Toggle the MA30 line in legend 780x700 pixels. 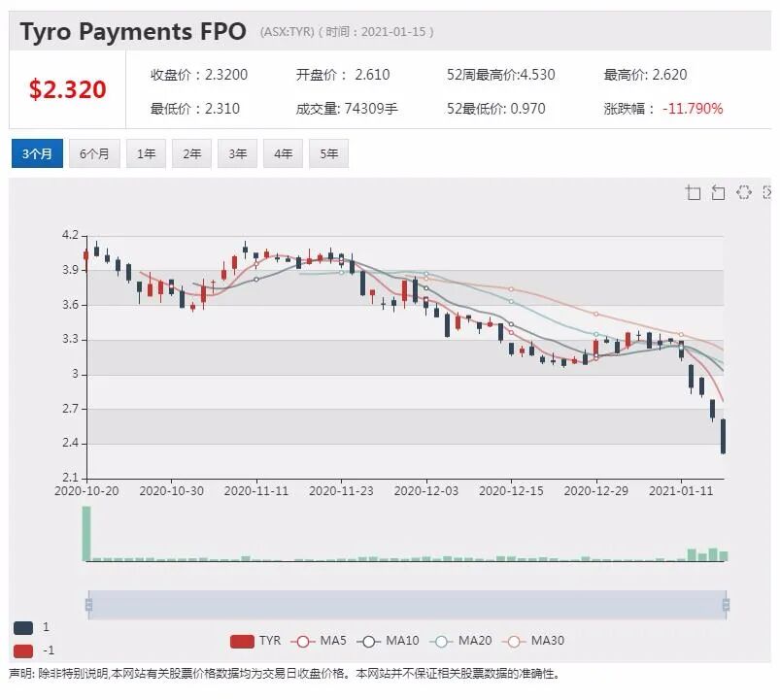(x=533, y=641)
